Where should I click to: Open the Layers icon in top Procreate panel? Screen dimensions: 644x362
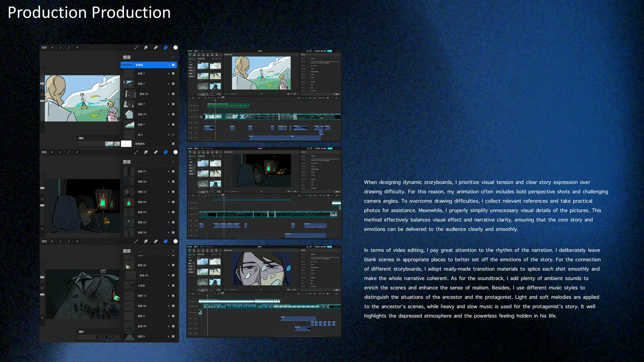(x=165, y=48)
